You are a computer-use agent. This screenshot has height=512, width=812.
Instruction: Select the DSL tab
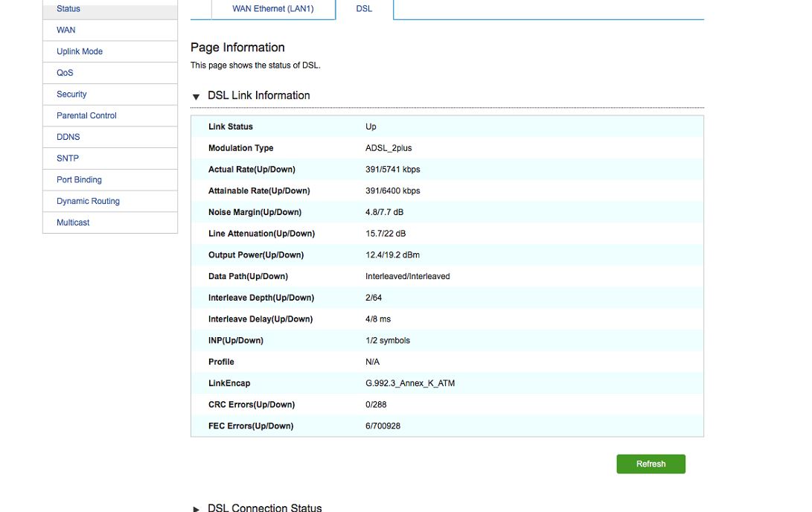[364, 9]
